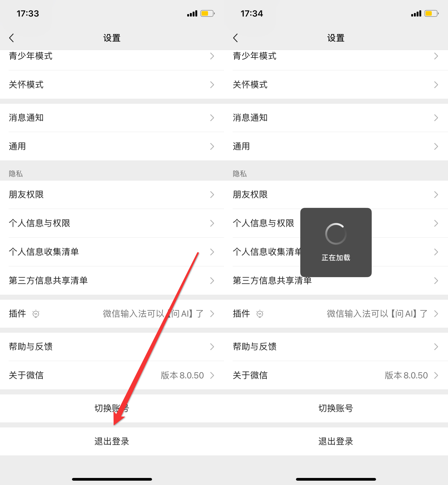448x485 pixels.
Task: Open 通用 settings in left screen
Action: [x=112, y=146]
